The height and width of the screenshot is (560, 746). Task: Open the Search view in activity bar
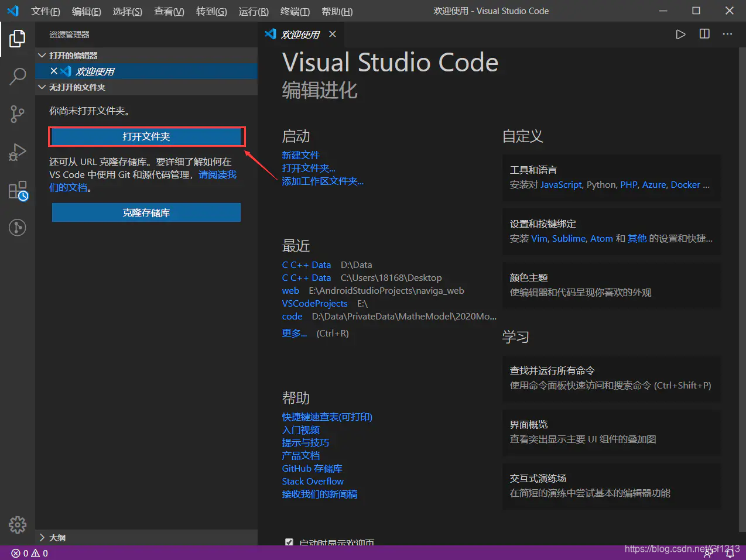click(18, 76)
